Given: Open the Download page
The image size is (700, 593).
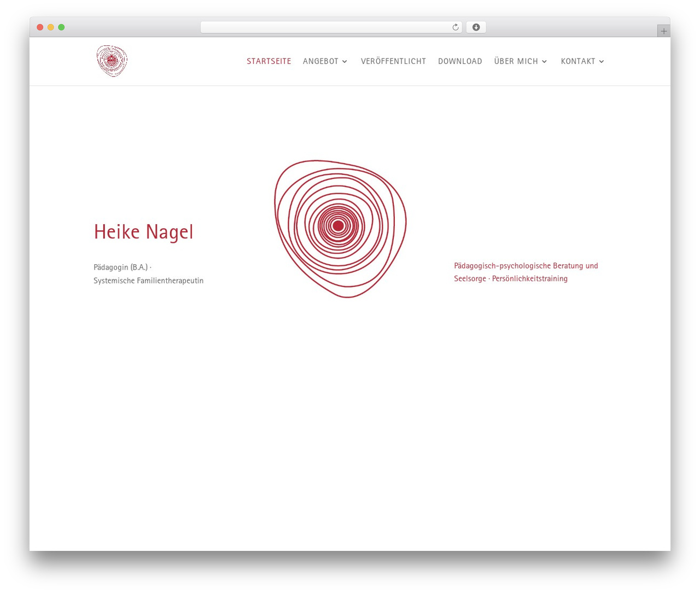Looking at the screenshot, I should 460,61.
